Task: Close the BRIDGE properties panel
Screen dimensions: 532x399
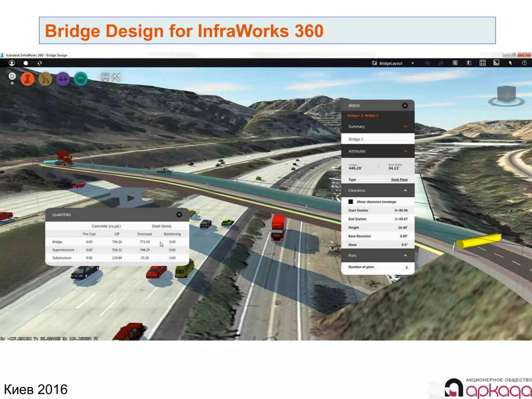Action: [405, 105]
